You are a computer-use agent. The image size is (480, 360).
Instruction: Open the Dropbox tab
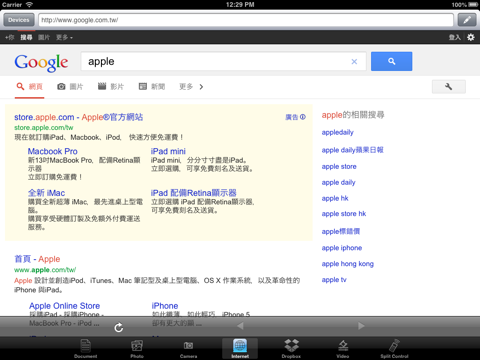(x=291, y=348)
